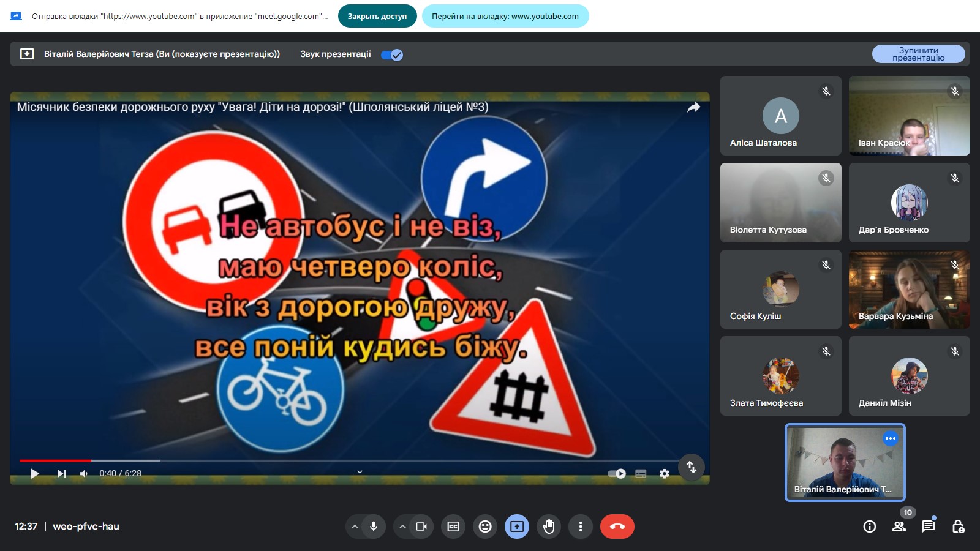Mute the microphone
980x551 pixels.
pos(374,527)
